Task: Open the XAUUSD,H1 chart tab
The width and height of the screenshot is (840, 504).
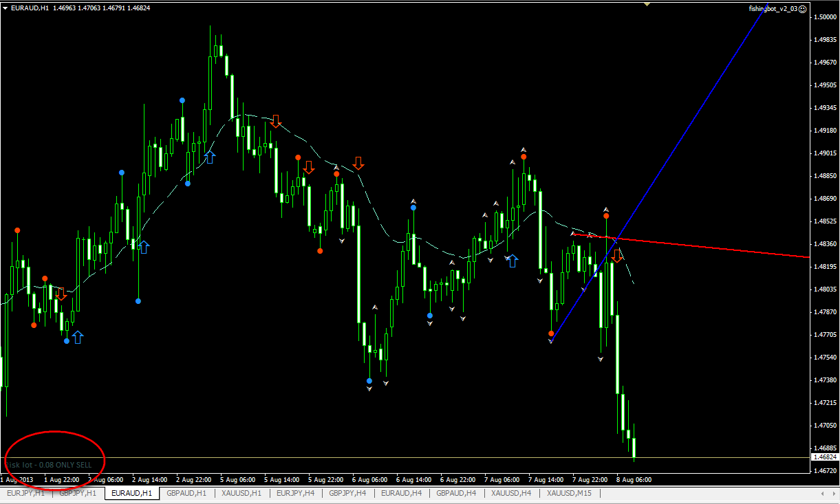Action: 241,493
